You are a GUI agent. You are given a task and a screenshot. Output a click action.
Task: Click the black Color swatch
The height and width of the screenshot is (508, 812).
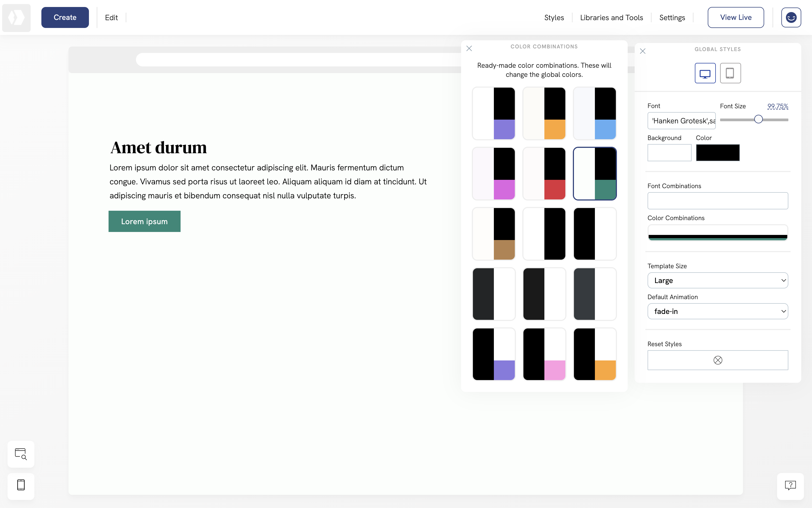(x=718, y=153)
